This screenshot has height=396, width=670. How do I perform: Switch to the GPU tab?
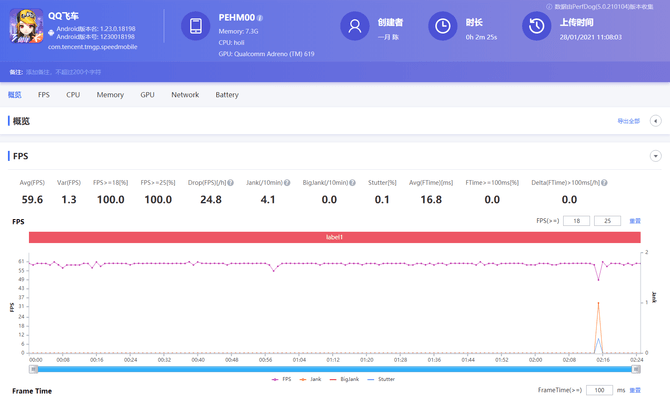(x=147, y=95)
